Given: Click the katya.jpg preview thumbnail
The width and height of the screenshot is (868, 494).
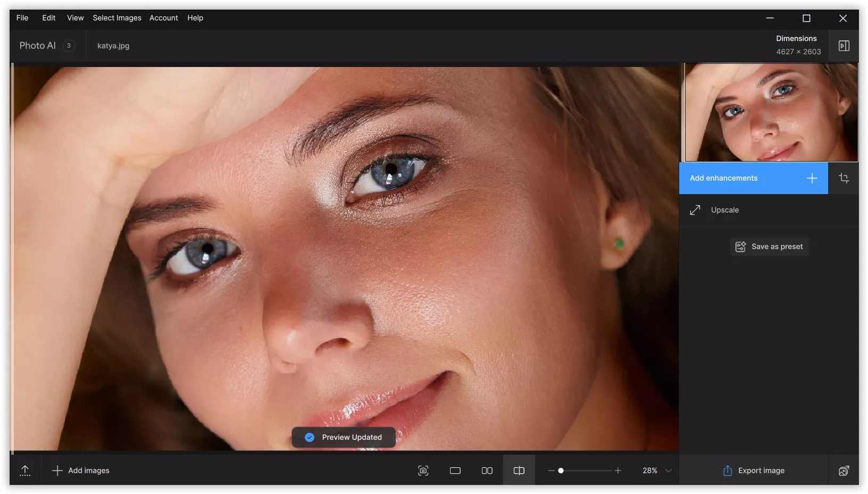Looking at the screenshot, I should pyautogui.click(x=770, y=112).
